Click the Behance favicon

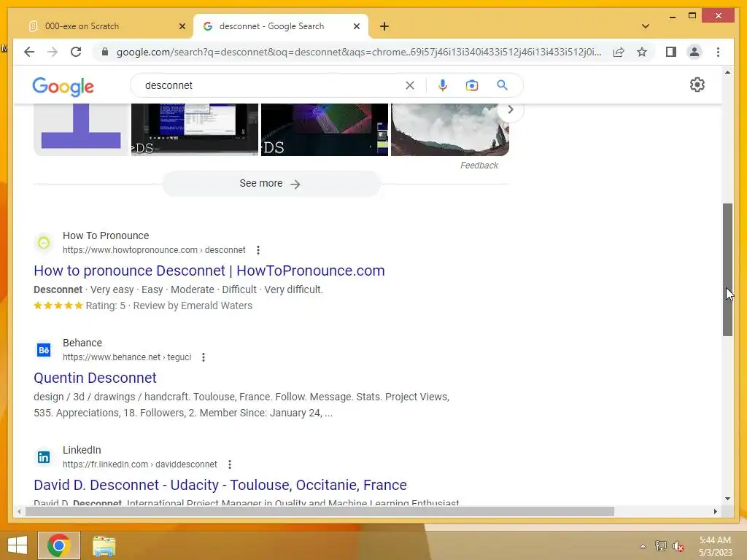click(x=44, y=350)
